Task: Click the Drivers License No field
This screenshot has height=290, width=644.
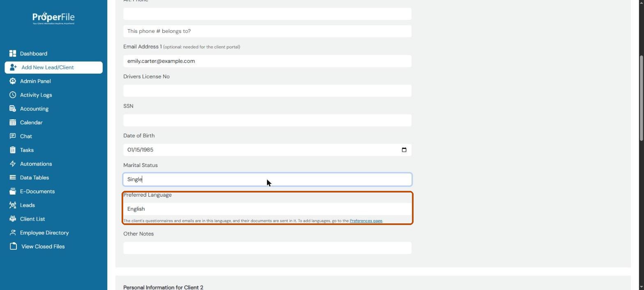Action: [x=267, y=90]
